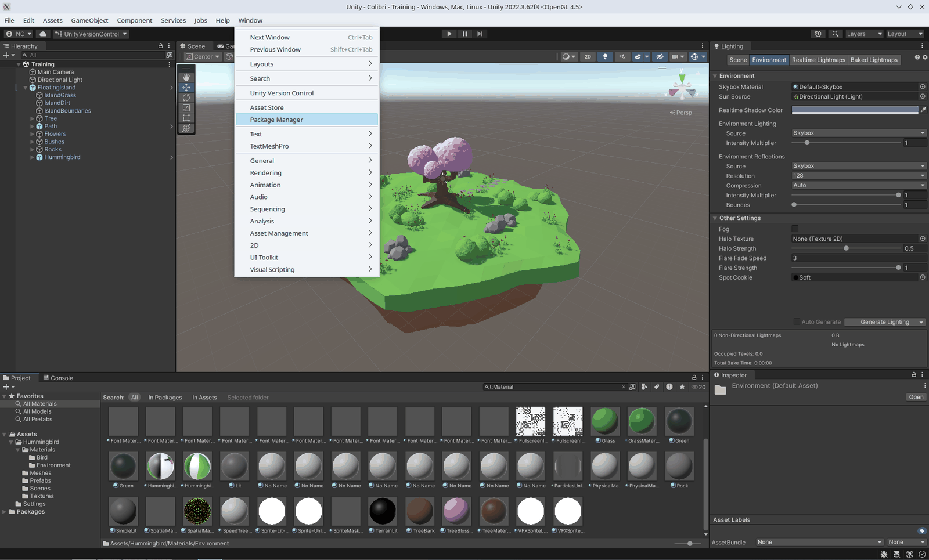The image size is (929, 560).
Task: Enable the Fog checkbox
Action: 795,229
